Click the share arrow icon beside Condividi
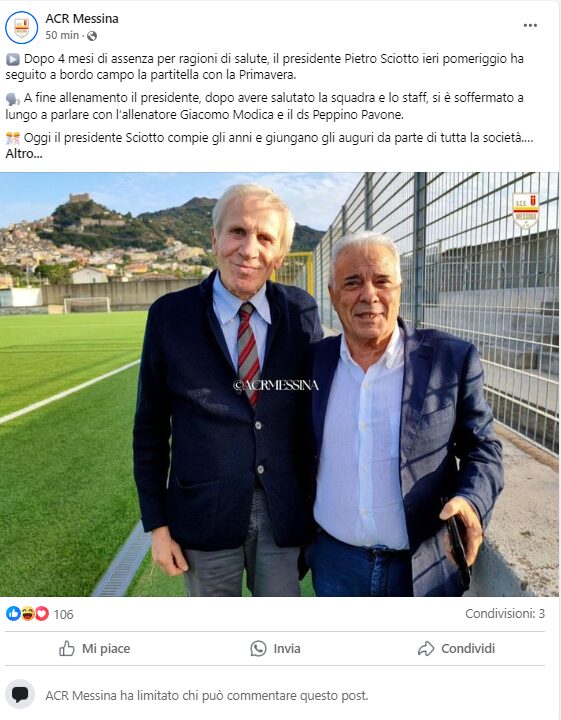The width and height of the screenshot is (561, 720). (426, 648)
